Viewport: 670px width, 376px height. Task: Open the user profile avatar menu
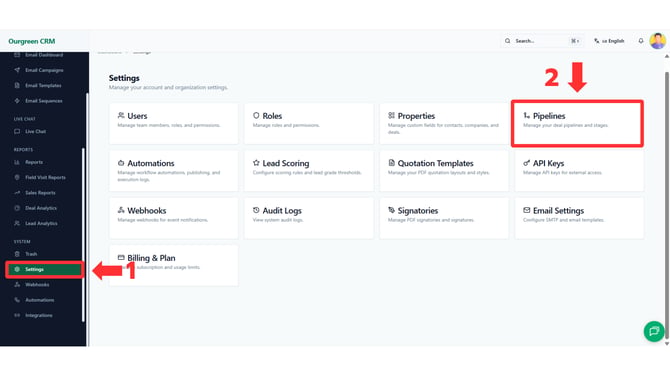(x=657, y=41)
